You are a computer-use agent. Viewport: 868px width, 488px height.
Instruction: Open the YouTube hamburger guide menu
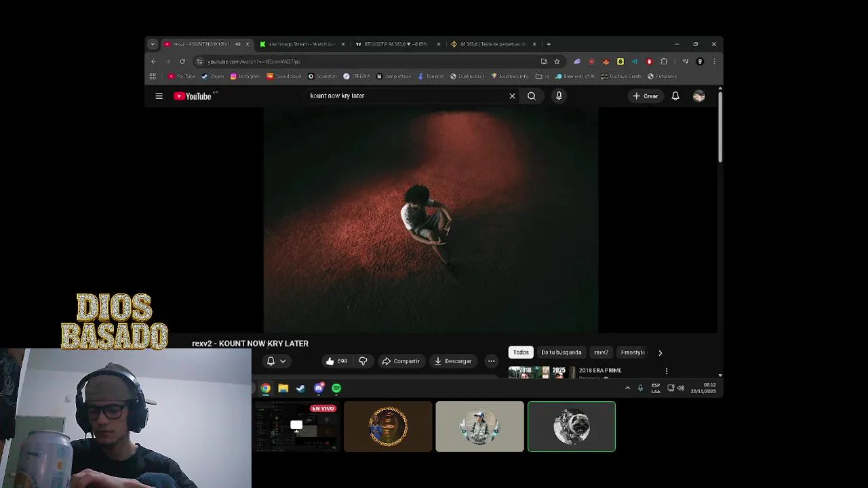point(159,96)
